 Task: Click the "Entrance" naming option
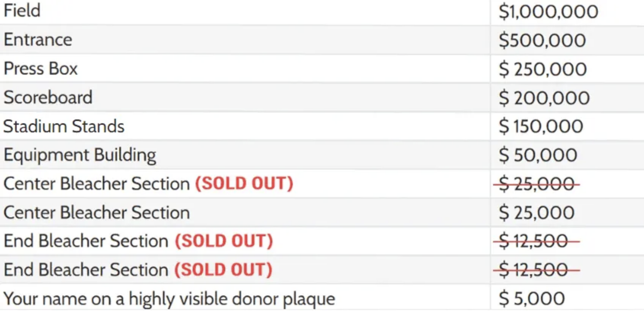click(38, 40)
